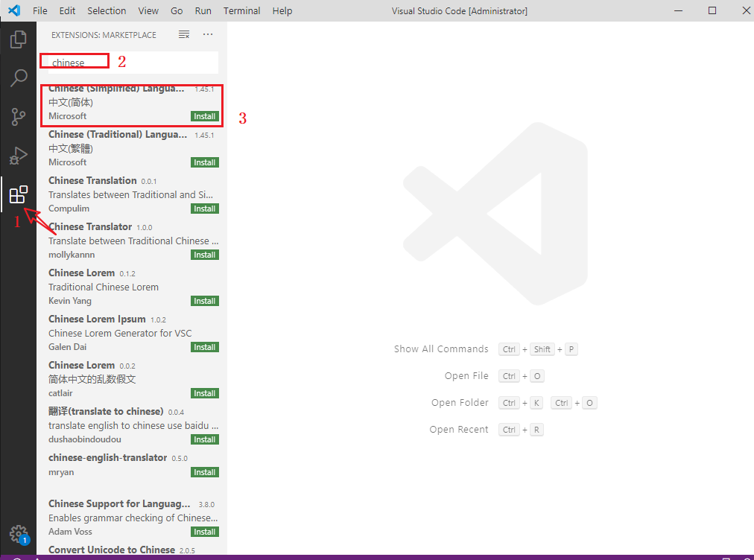This screenshot has width=754, height=560.
Task: Open the Source Control view
Action: point(19,117)
